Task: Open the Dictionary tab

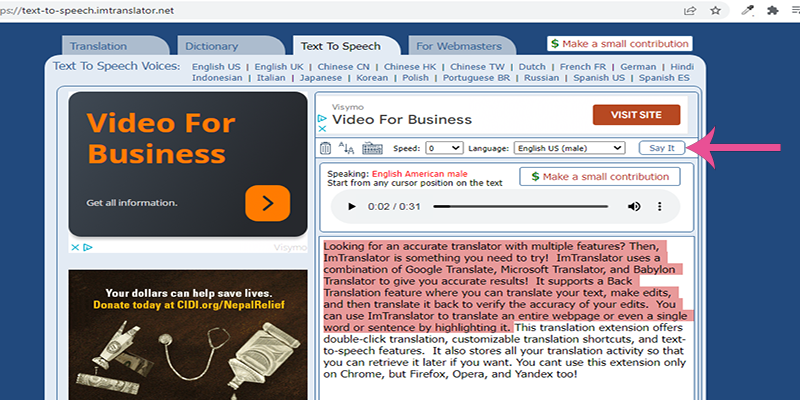Action: (x=229, y=46)
